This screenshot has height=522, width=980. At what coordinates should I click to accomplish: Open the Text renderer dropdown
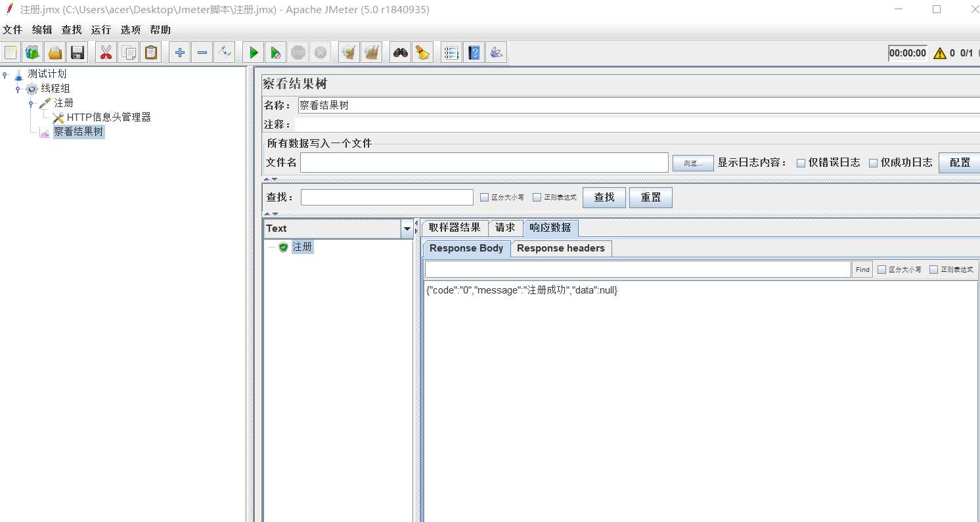(x=407, y=229)
